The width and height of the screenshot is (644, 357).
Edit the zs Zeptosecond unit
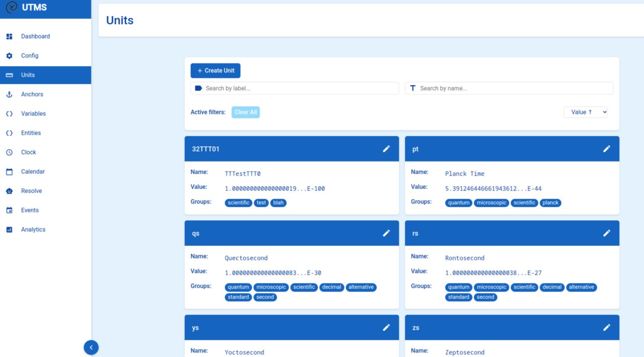pos(607,327)
